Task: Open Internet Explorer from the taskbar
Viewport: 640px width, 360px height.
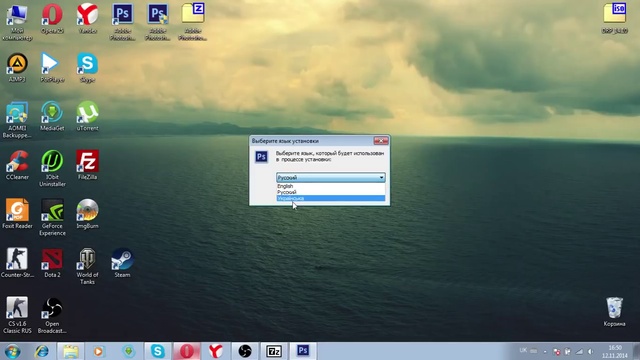Action: [42, 351]
